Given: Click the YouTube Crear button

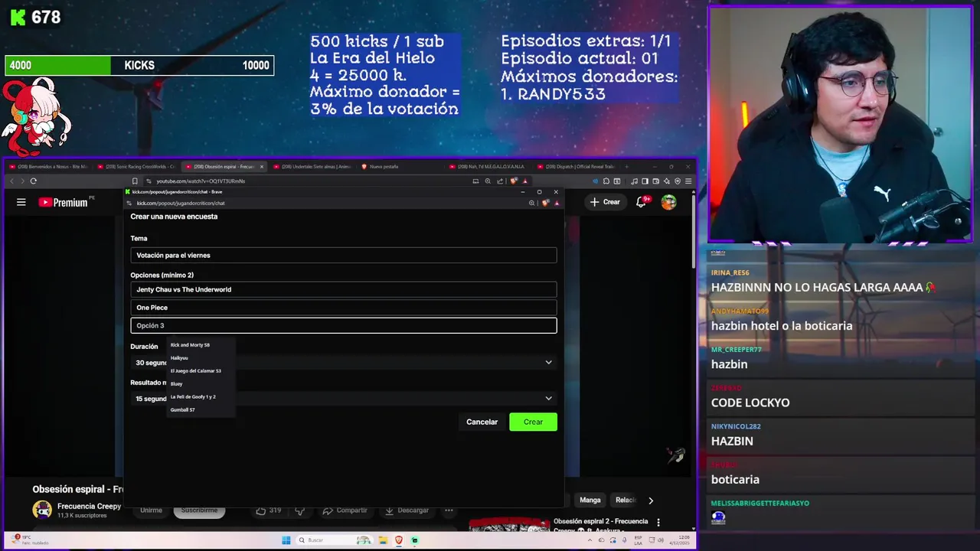Looking at the screenshot, I should coord(604,202).
